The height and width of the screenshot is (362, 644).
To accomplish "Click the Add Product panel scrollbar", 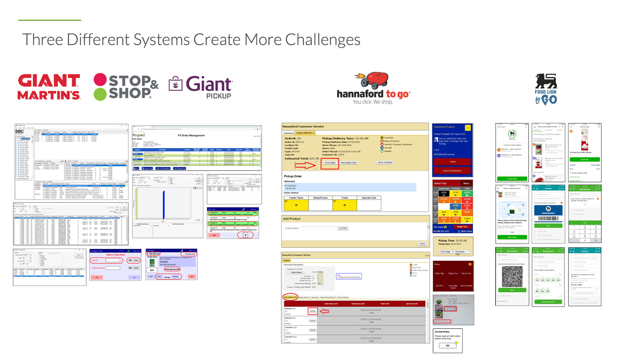I will tap(428, 231).
